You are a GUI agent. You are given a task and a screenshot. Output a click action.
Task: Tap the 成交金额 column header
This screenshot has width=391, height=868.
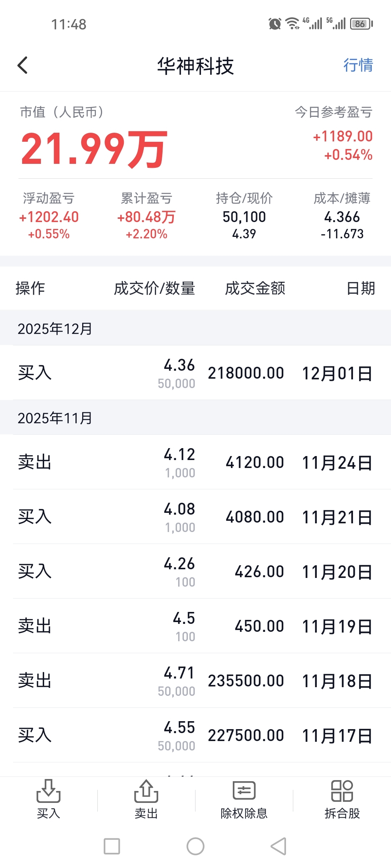[255, 289]
